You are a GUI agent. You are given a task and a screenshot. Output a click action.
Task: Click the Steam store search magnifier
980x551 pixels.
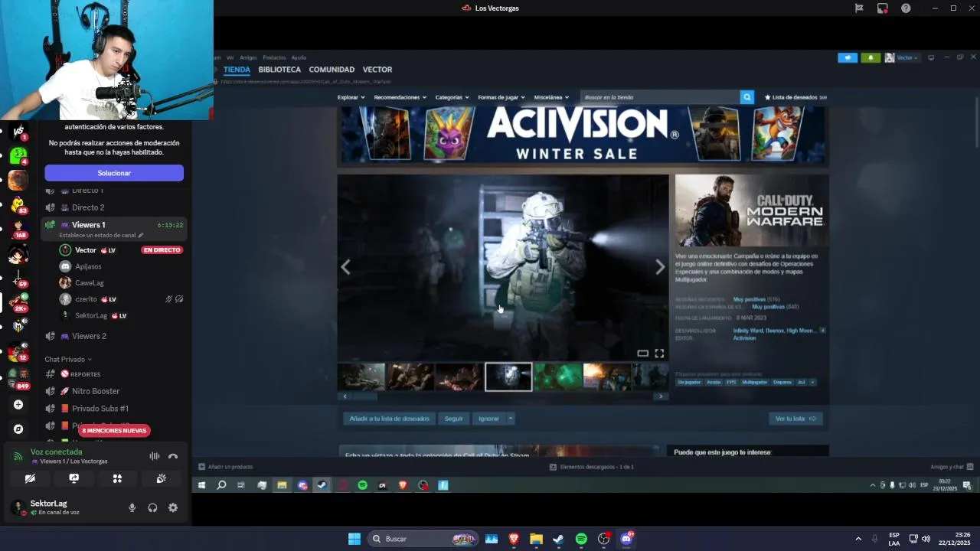pos(747,97)
